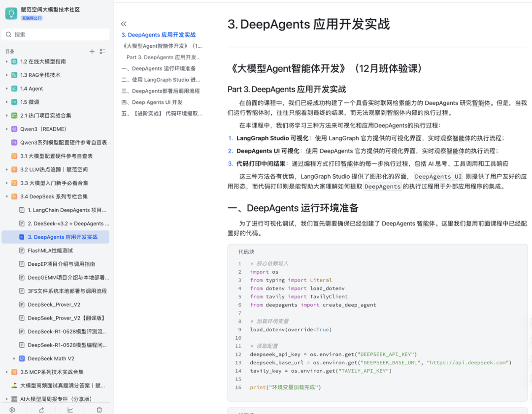This screenshot has height=414, width=532.
Task: Expand the 1.5 微调 tree node
Action: point(6,102)
